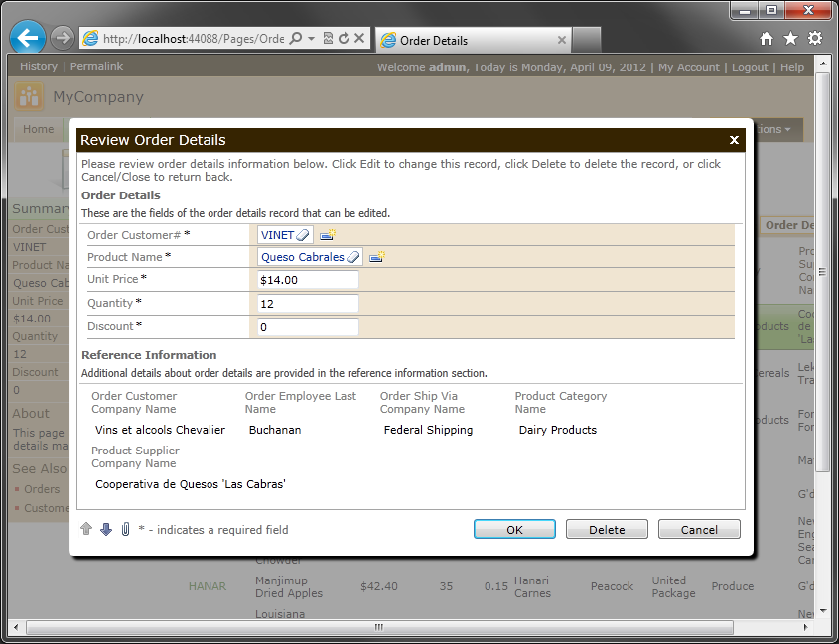Click 'Cooperativa de Quesos 'Las Cabras'' supplier value
Screen dimensions: 839x644
[191, 484]
